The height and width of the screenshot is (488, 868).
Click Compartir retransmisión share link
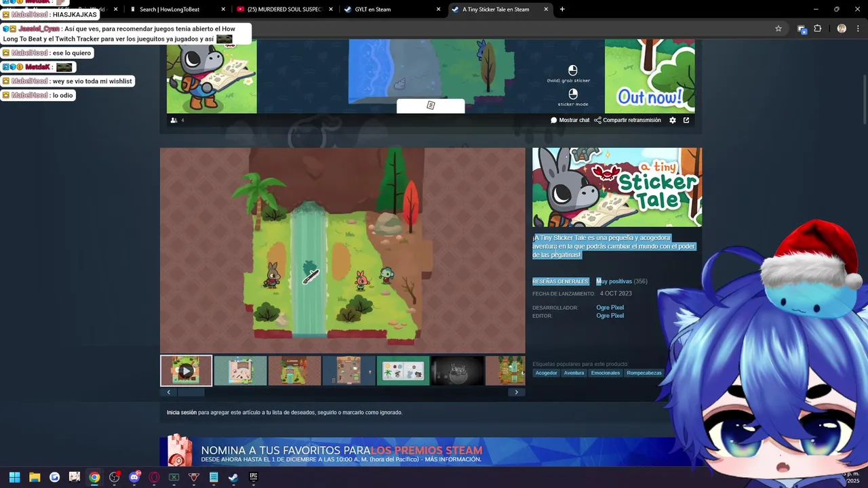click(x=627, y=120)
